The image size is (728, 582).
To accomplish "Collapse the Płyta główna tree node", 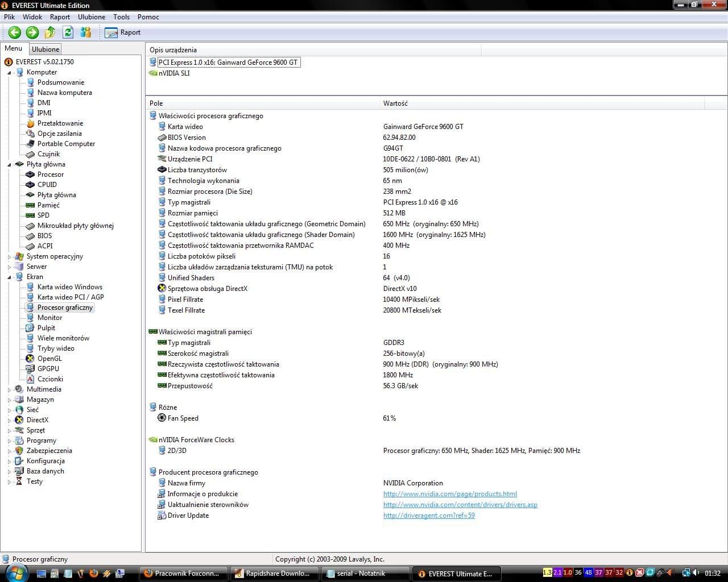I will click(x=9, y=164).
